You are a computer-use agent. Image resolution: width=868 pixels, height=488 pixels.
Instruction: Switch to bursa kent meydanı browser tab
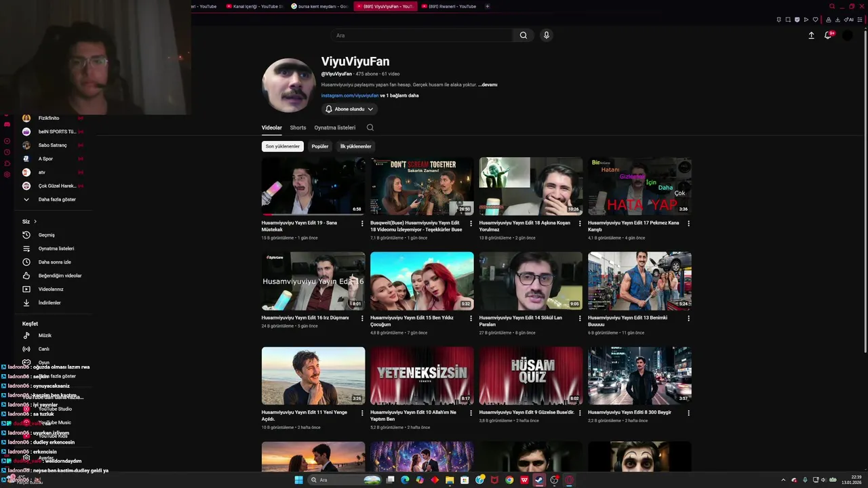click(x=320, y=6)
